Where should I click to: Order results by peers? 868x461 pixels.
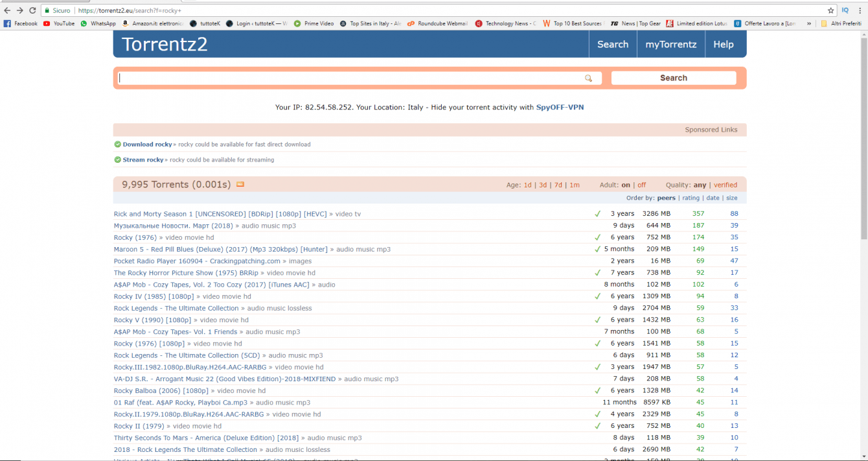coord(666,198)
